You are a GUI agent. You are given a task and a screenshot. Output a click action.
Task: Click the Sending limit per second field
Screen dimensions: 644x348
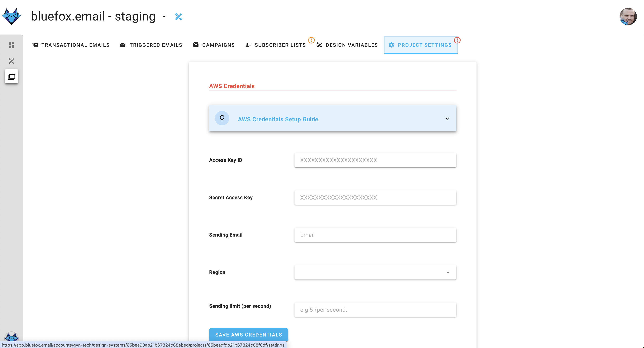[376, 309]
